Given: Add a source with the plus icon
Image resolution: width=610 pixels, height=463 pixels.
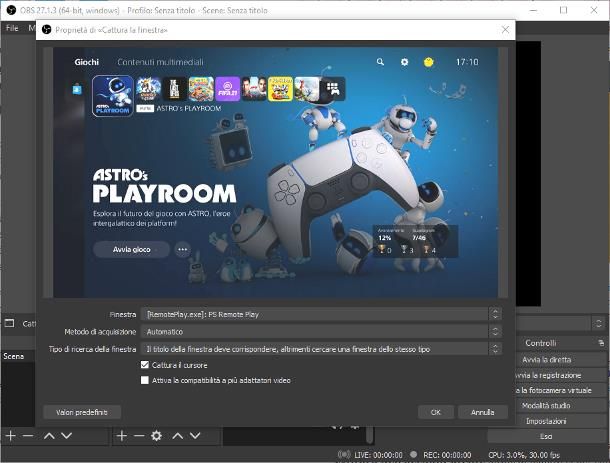Looking at the screenshot, I should [122, 436].
